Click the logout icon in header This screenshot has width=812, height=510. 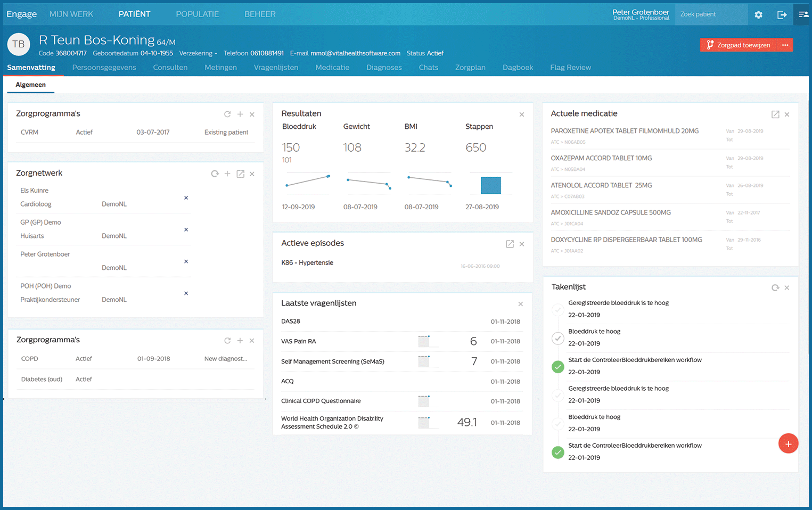pyautogui.click(x=782, y=15)
